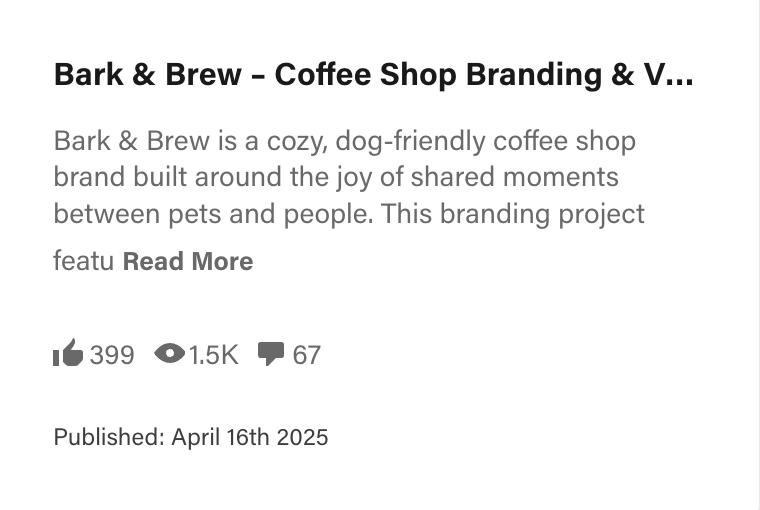Click the eye views icon
760x510 pixels.
pos(169,354)
